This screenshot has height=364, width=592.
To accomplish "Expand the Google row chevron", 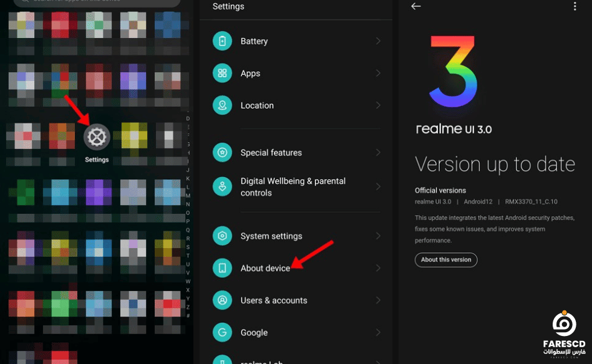I will (378, 332).
